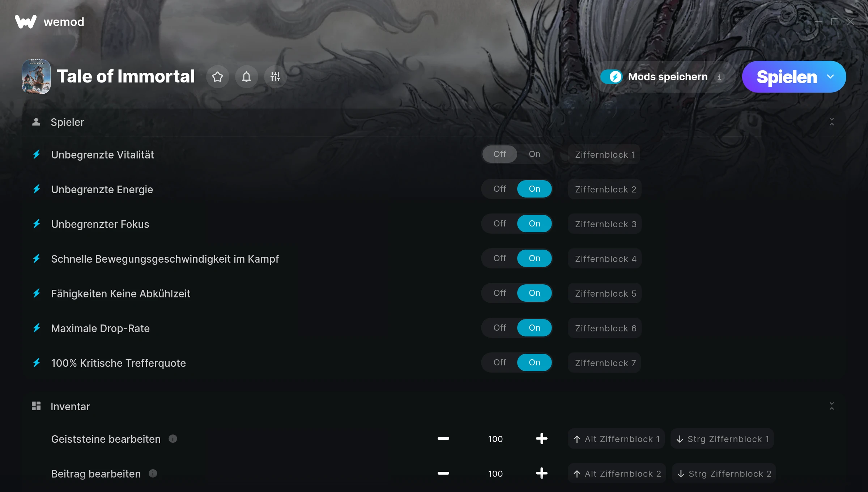Collapse the Inventar section

[x=832, y=406]
